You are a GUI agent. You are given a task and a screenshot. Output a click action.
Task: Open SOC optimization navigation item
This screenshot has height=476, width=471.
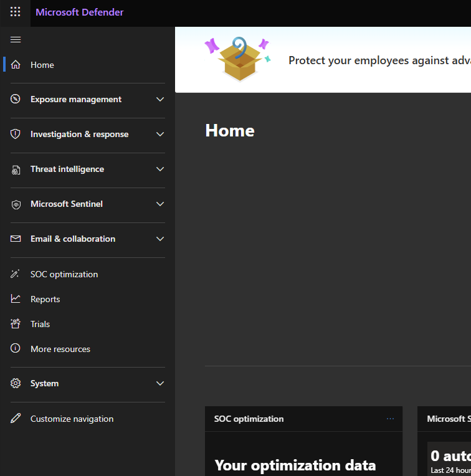click(x=64, y=274)
